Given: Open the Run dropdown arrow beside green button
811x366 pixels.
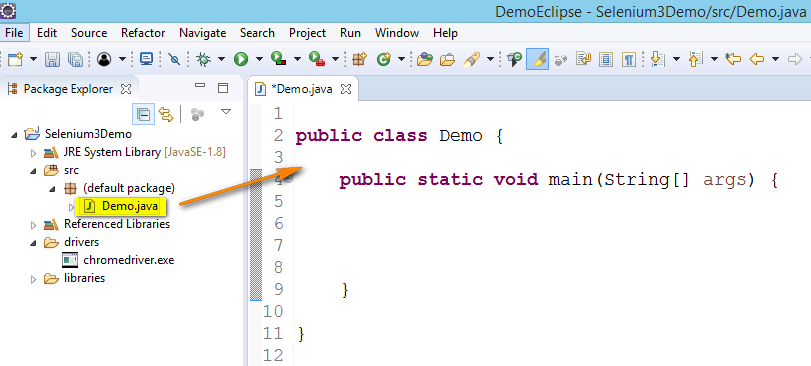Looking at the screenshot, I should click(x=259, y=59).
